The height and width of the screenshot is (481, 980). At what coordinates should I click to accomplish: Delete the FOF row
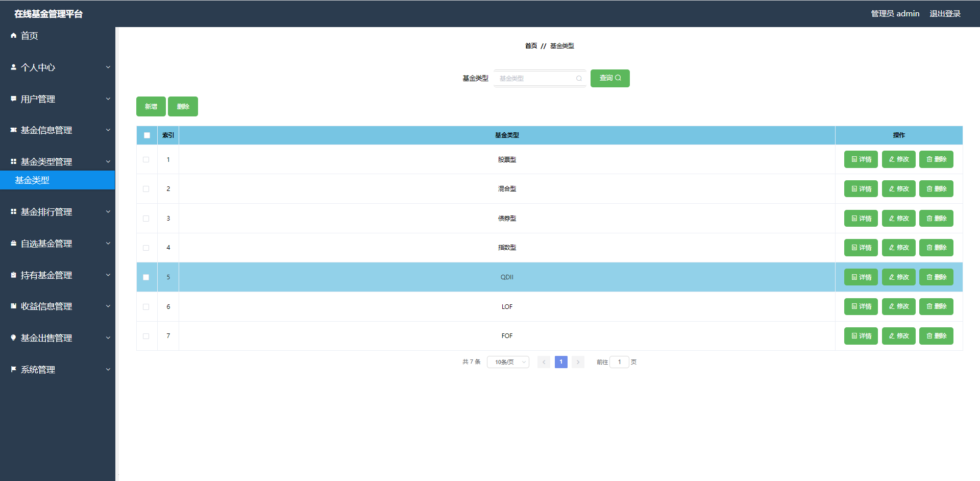tap(936, 336)
